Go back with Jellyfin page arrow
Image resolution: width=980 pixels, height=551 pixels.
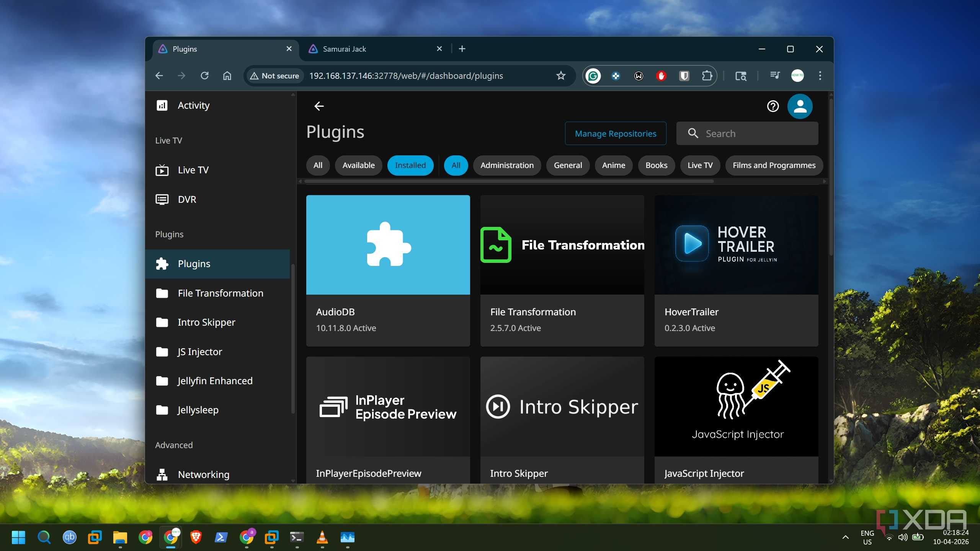click(319, 106)
